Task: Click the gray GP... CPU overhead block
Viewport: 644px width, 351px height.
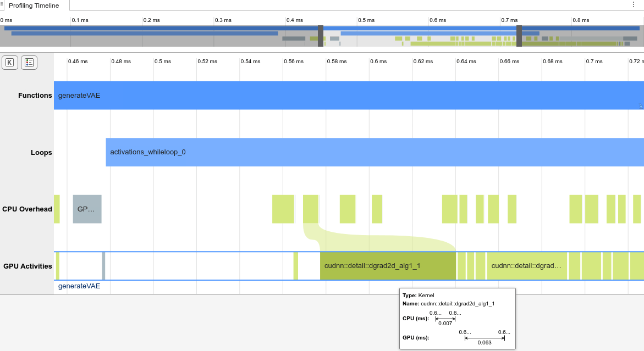Action: tap(87, 209)
